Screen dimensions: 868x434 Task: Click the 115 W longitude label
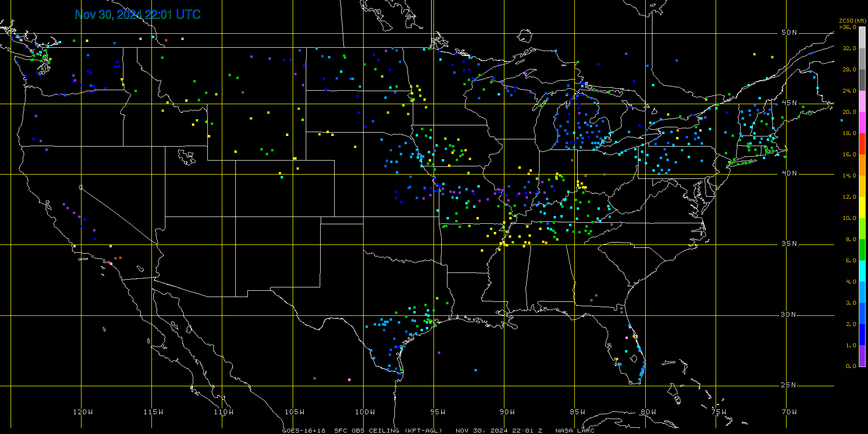click(x=153, y=412)
